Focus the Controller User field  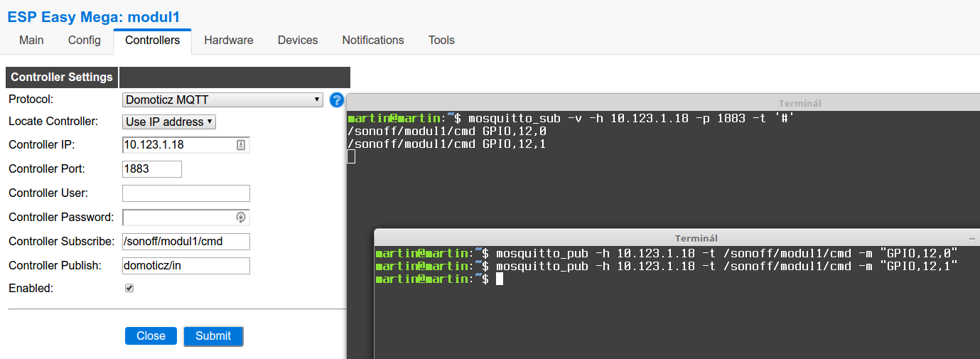click(x=186, y=193)
